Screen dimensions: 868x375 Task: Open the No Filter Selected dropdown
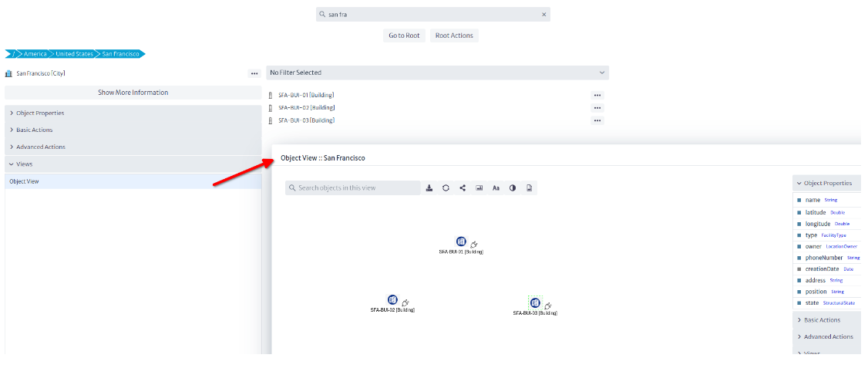pyautogui.click(x=437, y=73)
